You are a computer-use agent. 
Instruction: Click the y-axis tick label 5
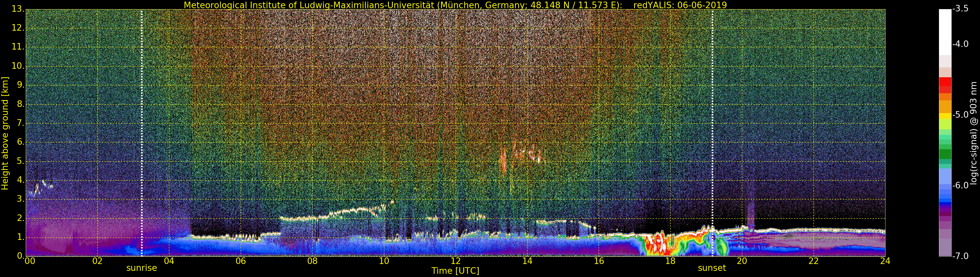(20, 161)
